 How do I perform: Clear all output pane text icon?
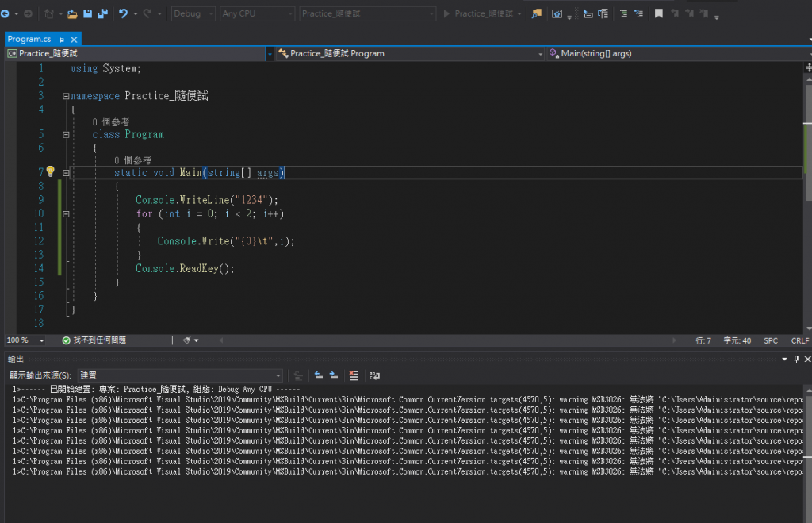click(x=354, y=375)
